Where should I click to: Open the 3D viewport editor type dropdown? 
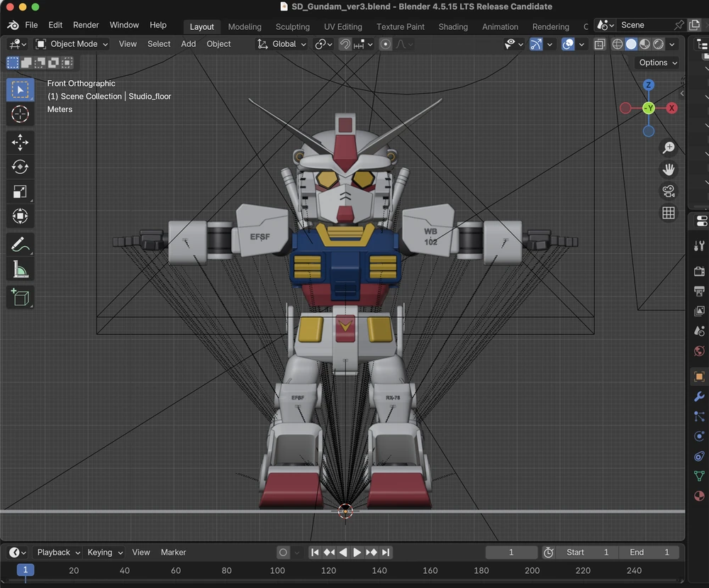coord(18,44)
